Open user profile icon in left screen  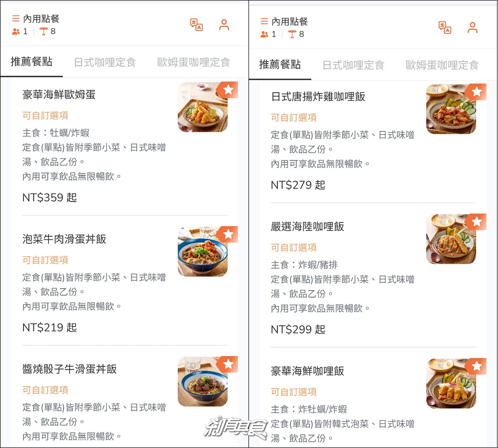[224, 25]
